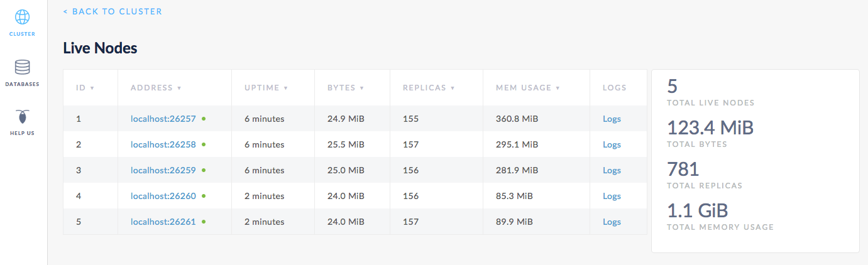868x265 pixels.
Task: View Logs for node 3
Action: [612, 170]
